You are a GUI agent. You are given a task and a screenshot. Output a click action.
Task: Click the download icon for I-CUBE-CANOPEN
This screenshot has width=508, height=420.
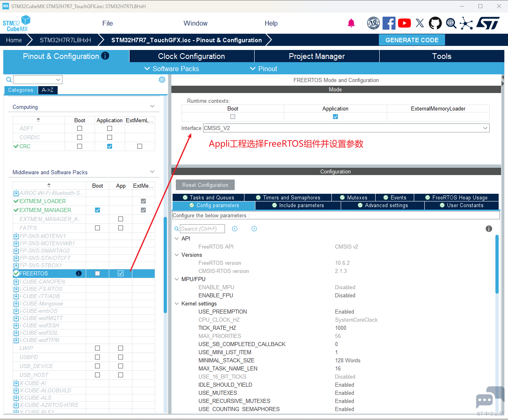16,281
